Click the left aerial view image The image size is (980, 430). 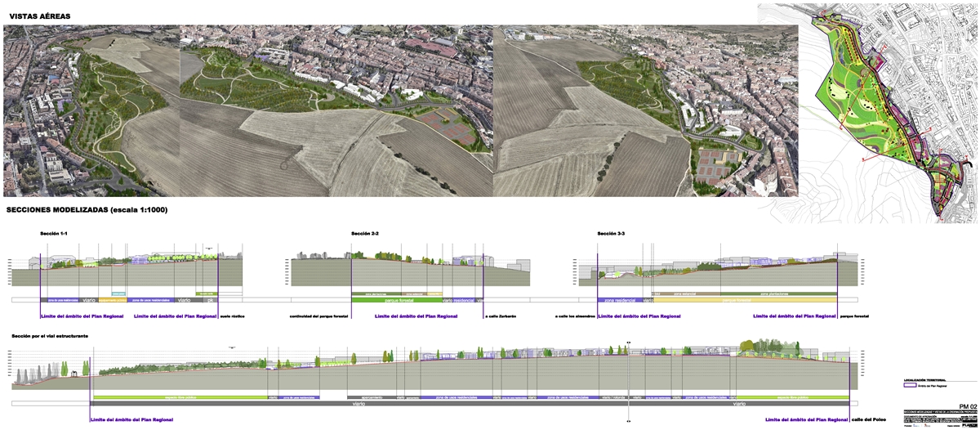pyautogui.click(x=90, y=110)
